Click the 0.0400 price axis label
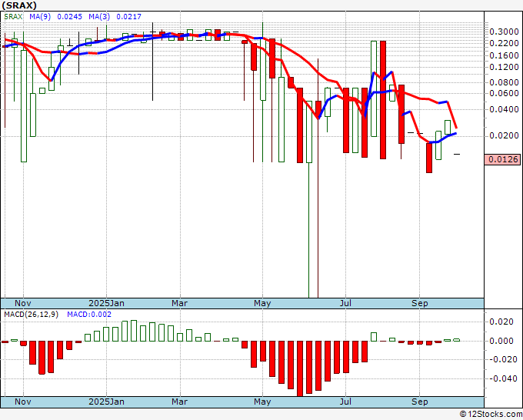 504,109
